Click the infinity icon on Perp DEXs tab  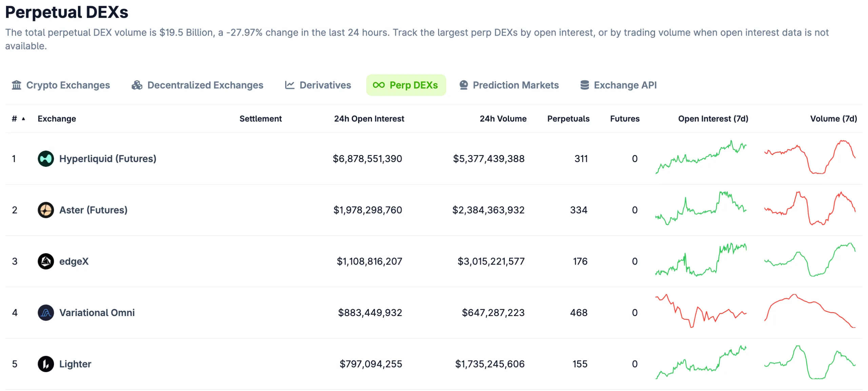pos(378,85)
